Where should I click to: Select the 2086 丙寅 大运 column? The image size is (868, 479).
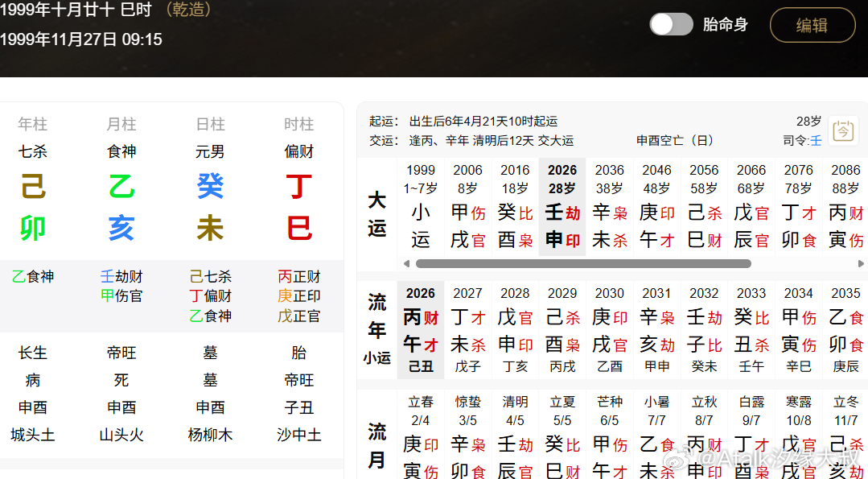(x=845, y=207)
